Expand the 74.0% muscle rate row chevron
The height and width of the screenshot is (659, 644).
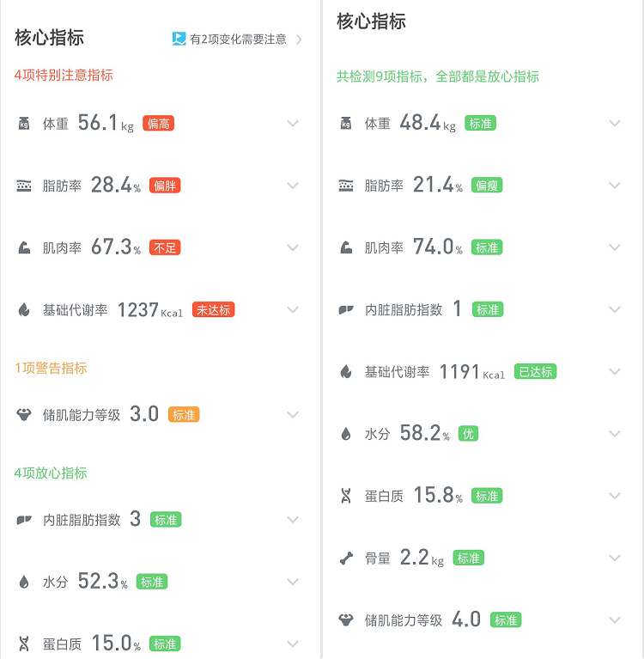(x=615, y=247)
